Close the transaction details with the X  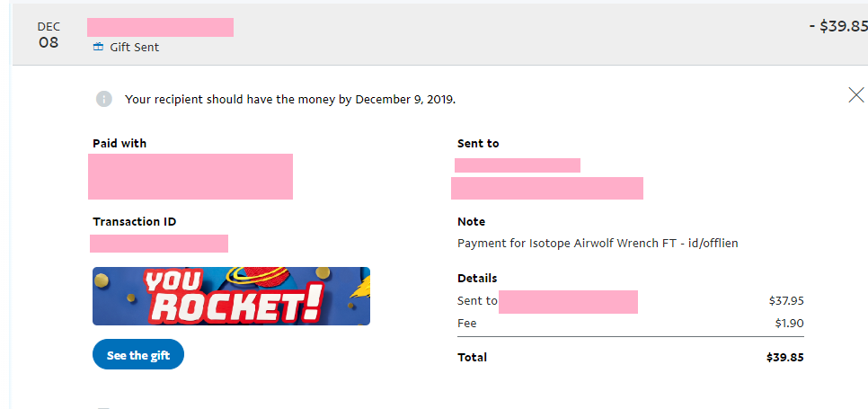(x=855, y=94)
